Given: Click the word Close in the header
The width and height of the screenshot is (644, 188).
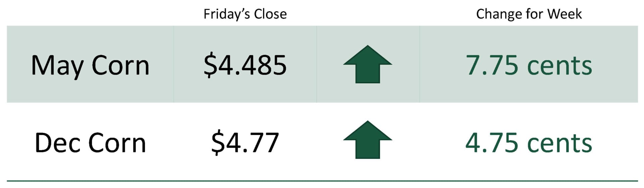Looking at the screenshot, I should click(270, 14).
